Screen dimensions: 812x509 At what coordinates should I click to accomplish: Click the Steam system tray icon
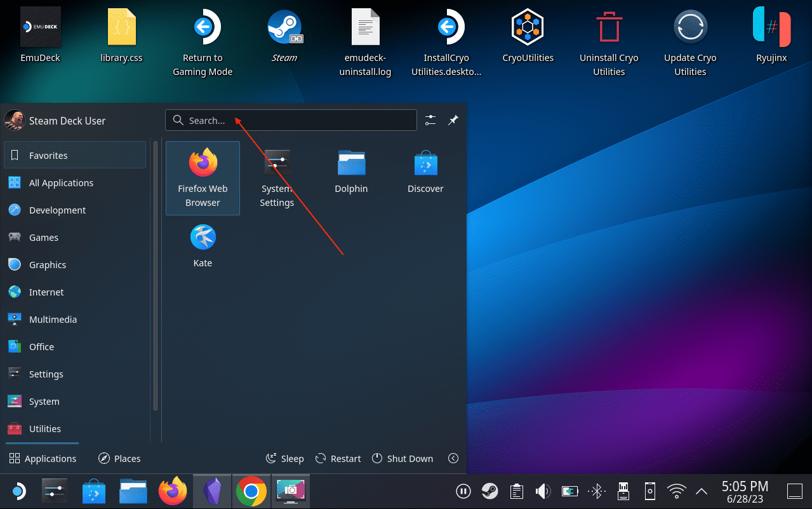(489, 491)
